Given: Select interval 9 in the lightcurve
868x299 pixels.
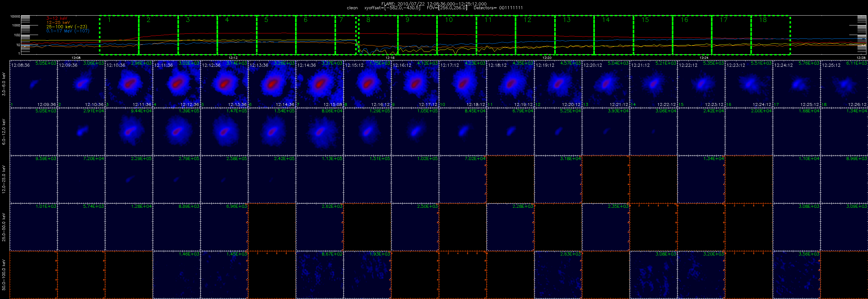Looking at the screenshot, I should (417, 35).
